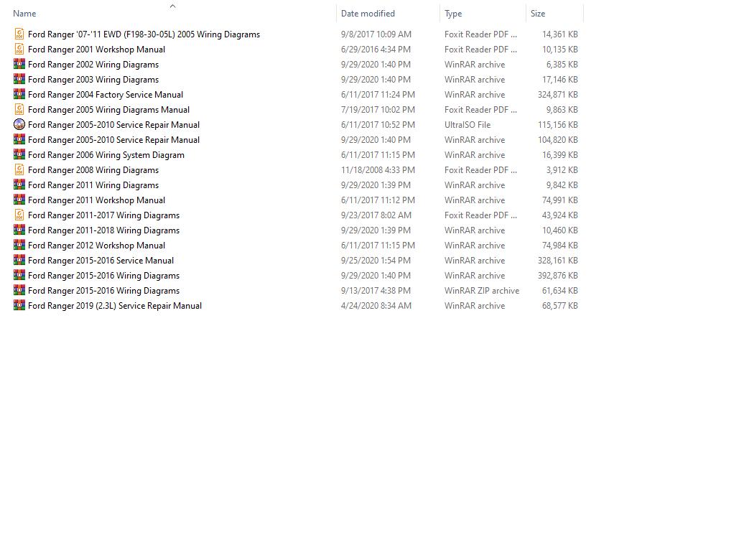
Task: Click the PDF icon of Ford Ranger 2005 Wiring Diagrams Manual
Action: coord(19,109)
